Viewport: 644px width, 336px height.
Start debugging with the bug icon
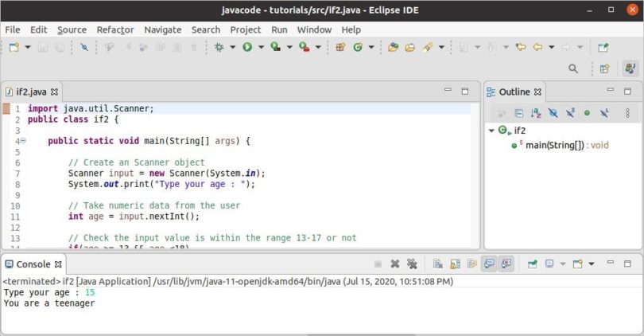click(x=219, y=48)
